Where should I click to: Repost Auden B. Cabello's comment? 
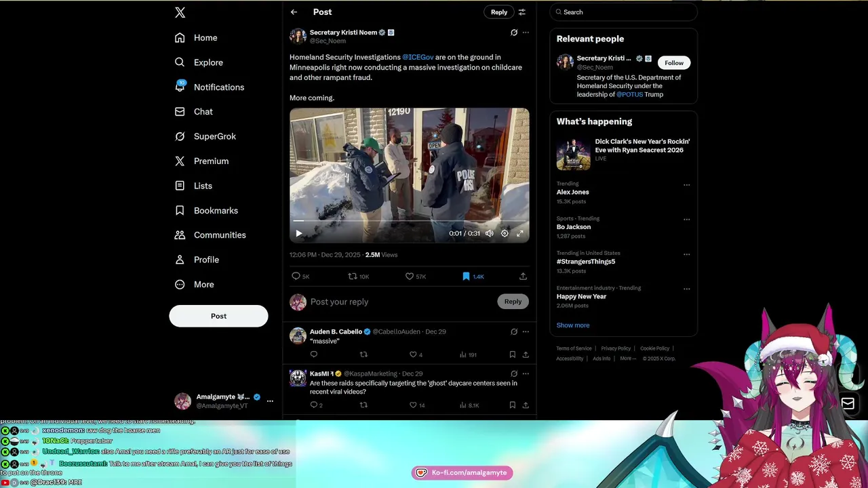click(x=363, y=354)
